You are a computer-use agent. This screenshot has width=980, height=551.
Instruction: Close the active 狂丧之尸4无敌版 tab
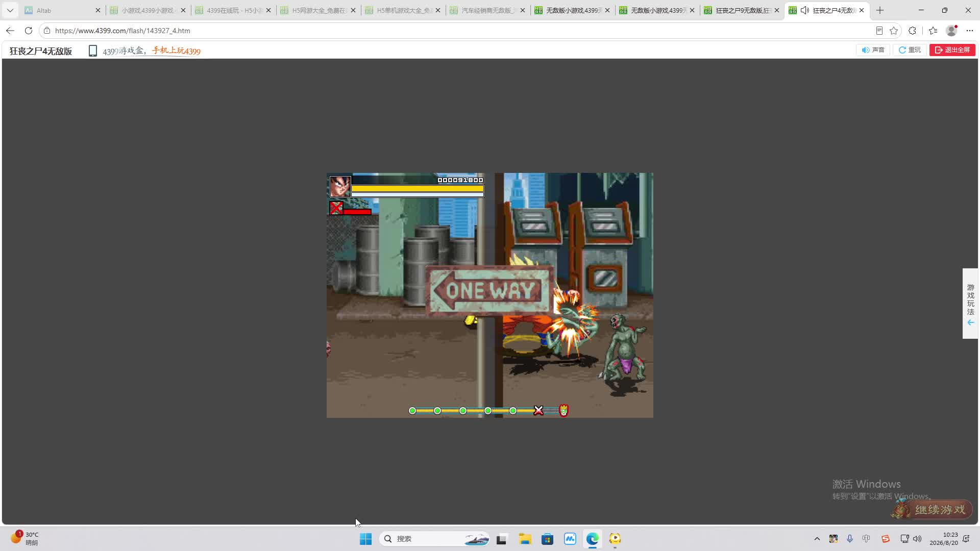point(862,10)
